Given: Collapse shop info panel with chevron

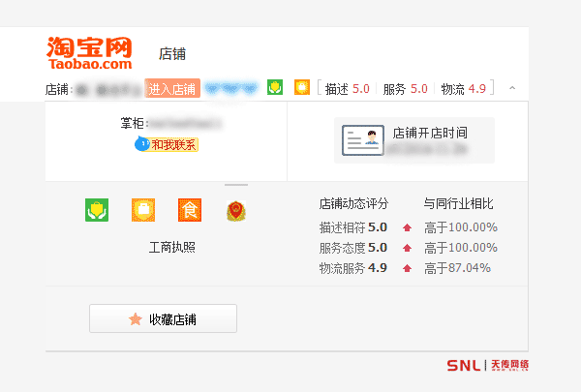Looking at the screenshot, I should click(512, 88).
